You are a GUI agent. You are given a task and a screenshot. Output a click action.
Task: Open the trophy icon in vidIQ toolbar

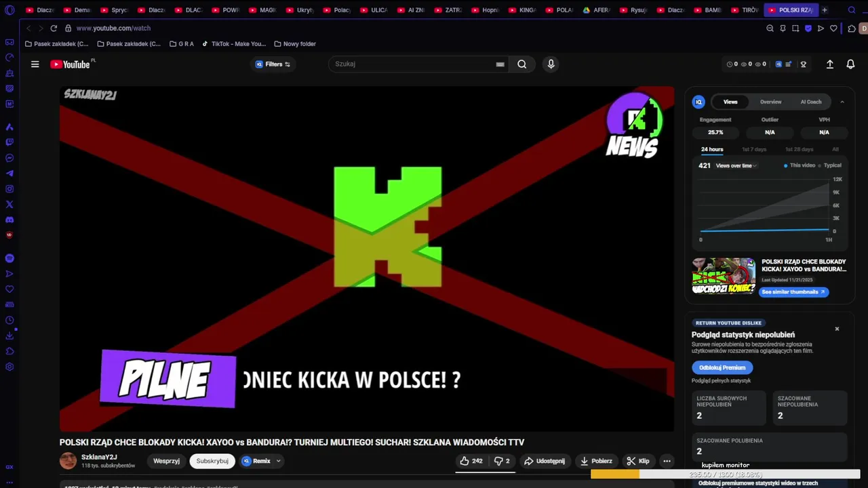click(x=804, y=64)
